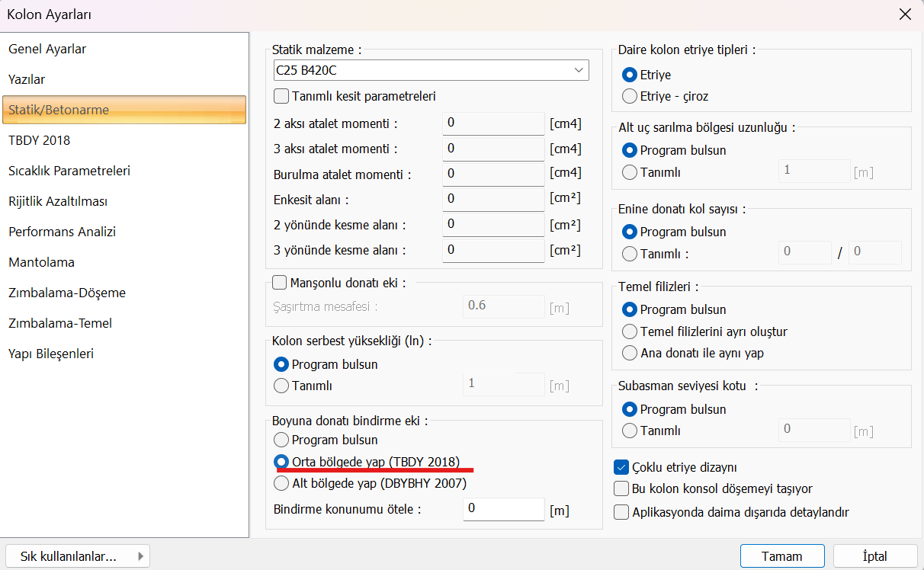The height and width of the screenshot is (570, 924).
Task: Open Zımbalama-Temel section
Action: pyautogui.click(x=124, y=323)
